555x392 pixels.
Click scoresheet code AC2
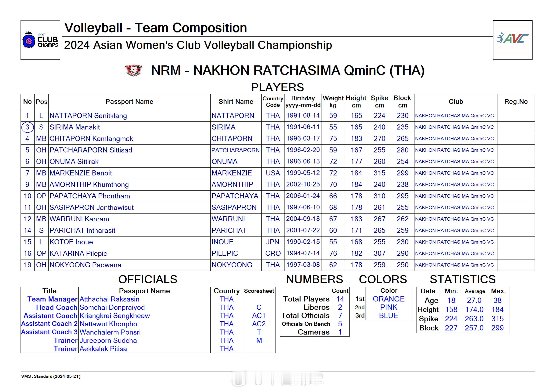pyautogui.click(x=259, y=324)
